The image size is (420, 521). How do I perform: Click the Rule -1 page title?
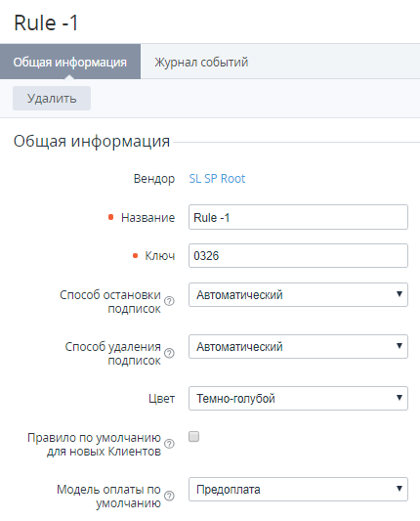(x=46, y=22)
